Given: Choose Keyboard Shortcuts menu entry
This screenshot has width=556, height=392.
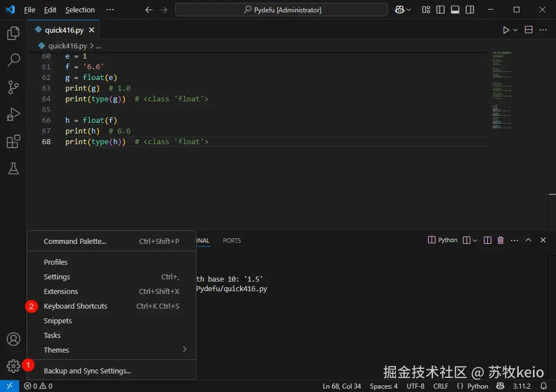Looking at the screenshot, I should [x=112, y=306].
